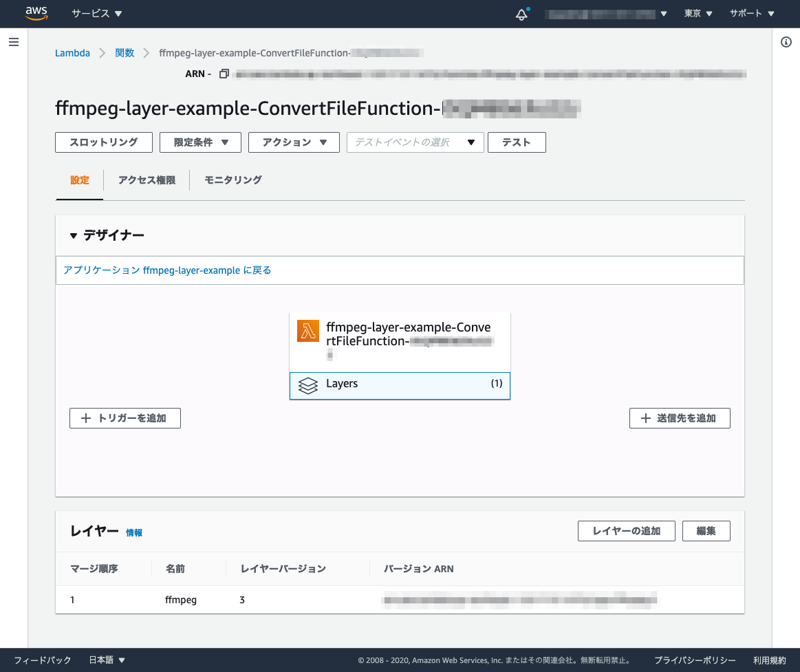Open the アクション dropdown
Viewport: 800px width, 672px height.
click(294, 142)
